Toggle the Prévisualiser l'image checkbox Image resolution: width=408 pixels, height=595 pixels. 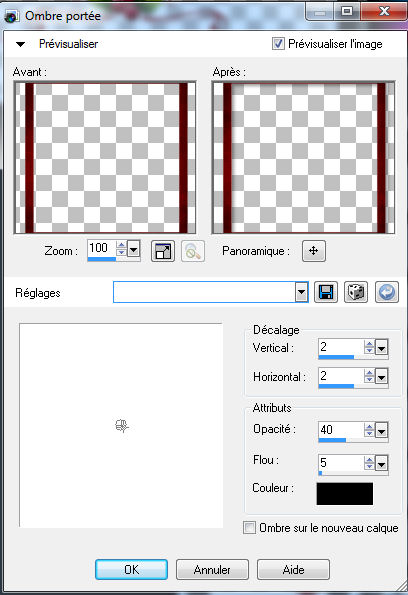(x=278, y=44)
